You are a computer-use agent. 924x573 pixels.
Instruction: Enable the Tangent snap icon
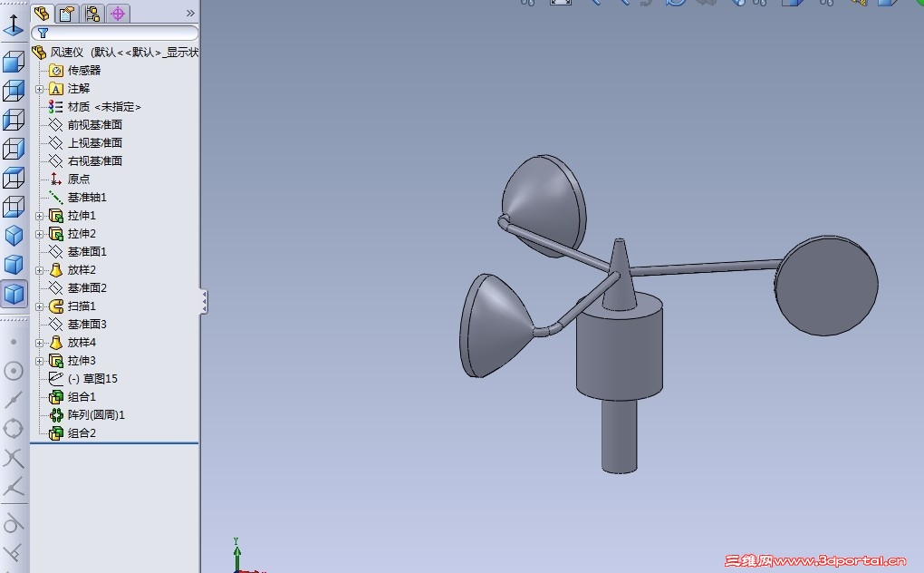(14, 523)
